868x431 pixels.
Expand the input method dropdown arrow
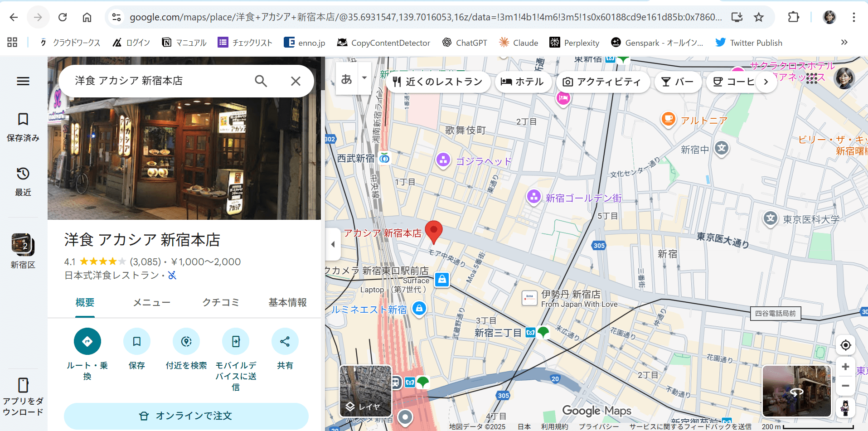[x=364, y=78]
